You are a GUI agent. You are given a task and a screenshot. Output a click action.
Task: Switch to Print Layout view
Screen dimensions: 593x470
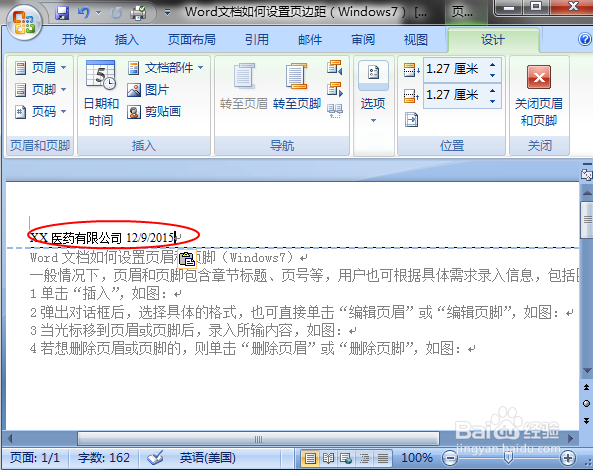[310, 458]
